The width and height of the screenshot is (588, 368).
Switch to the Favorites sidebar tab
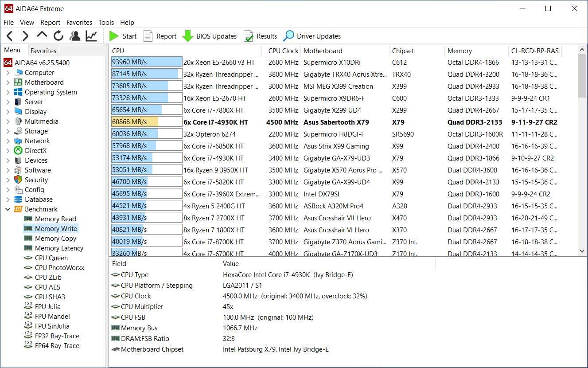[43, 51]
